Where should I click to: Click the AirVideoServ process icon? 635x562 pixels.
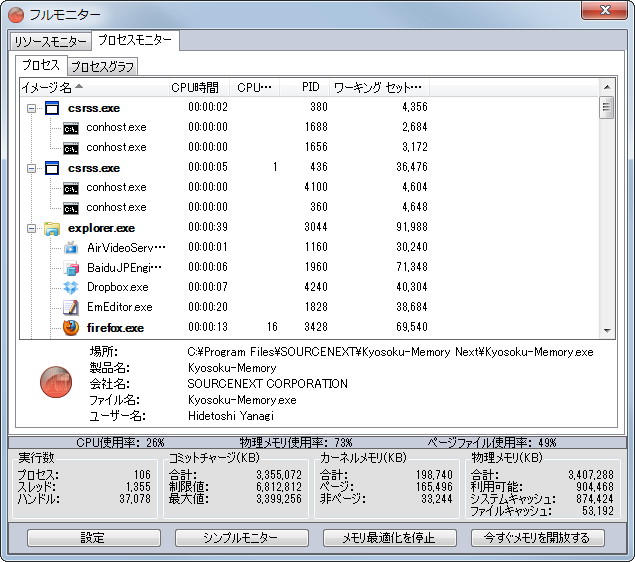click(x=71, y=247)
